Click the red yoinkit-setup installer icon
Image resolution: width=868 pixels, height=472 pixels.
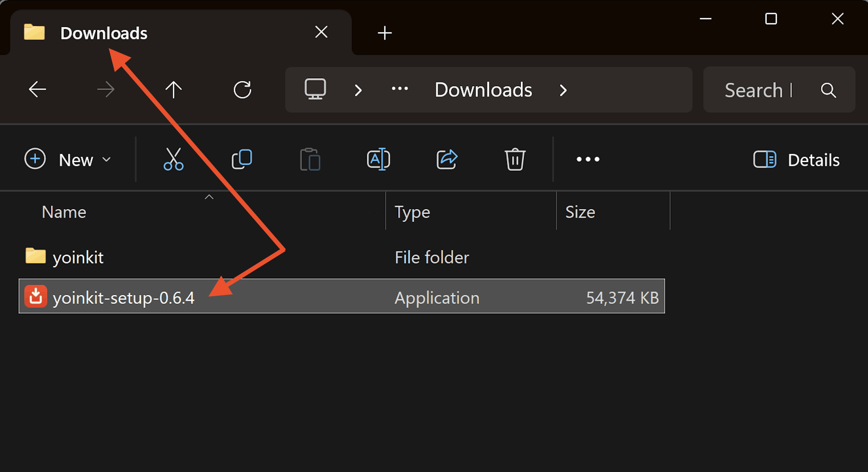(35, 297)
